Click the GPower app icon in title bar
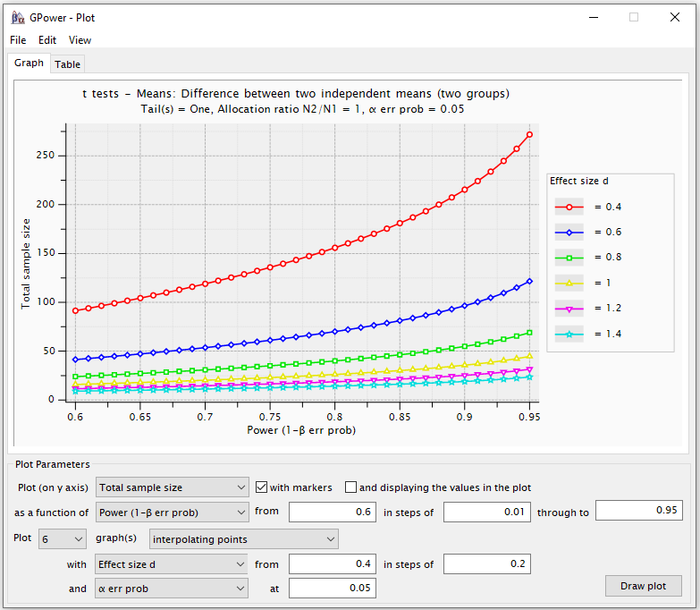Viewport: 700px width, 610px height. pyautogui.click(x=17, y=17)
